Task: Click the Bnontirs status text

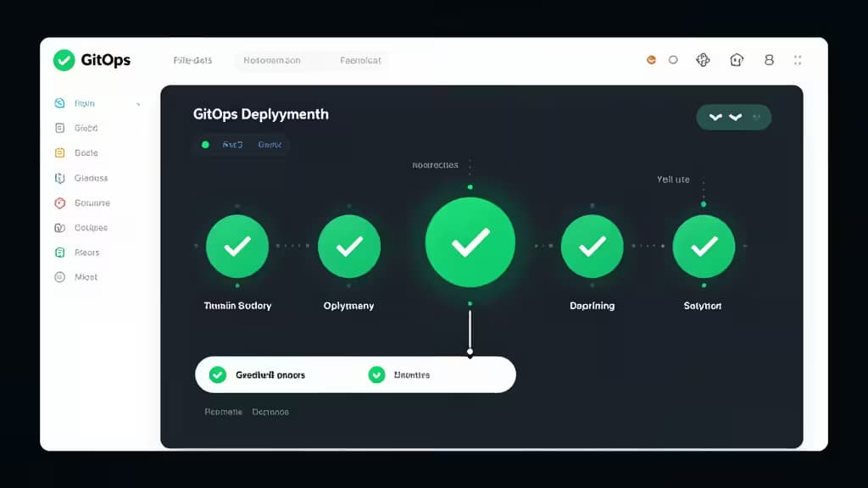Action: point(412,375)
